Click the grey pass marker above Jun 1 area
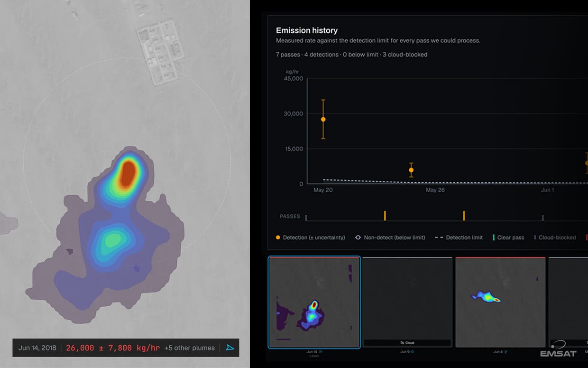This screenshot has height=368, width=588. pos(542,218)
